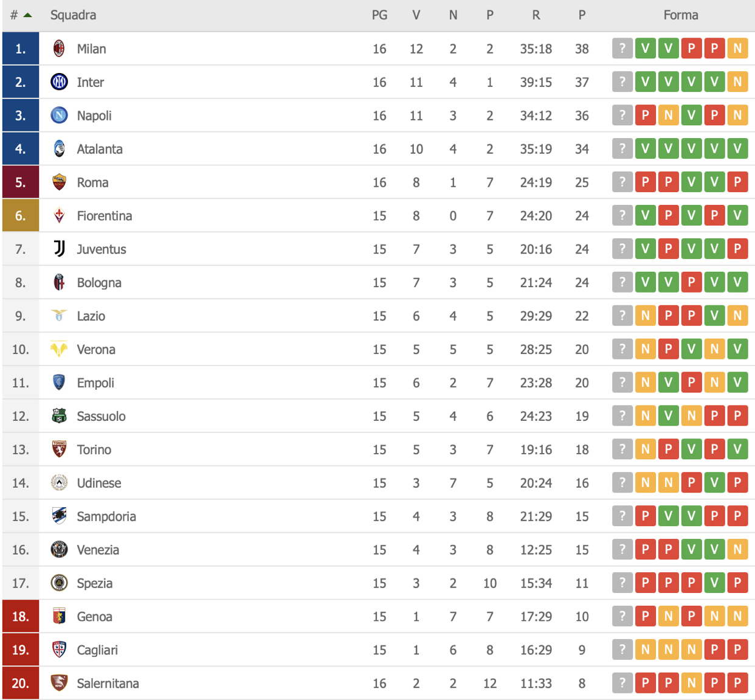Click the Milan club crest icon
The width and height of the screenshot is (755, 700).
59,49
